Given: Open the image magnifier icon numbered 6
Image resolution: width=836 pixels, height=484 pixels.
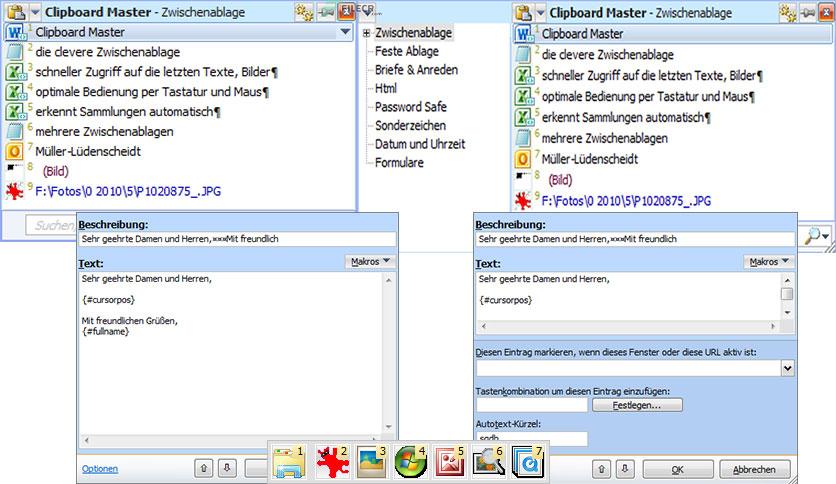Looking at the screenshot, I should point(488,462).
